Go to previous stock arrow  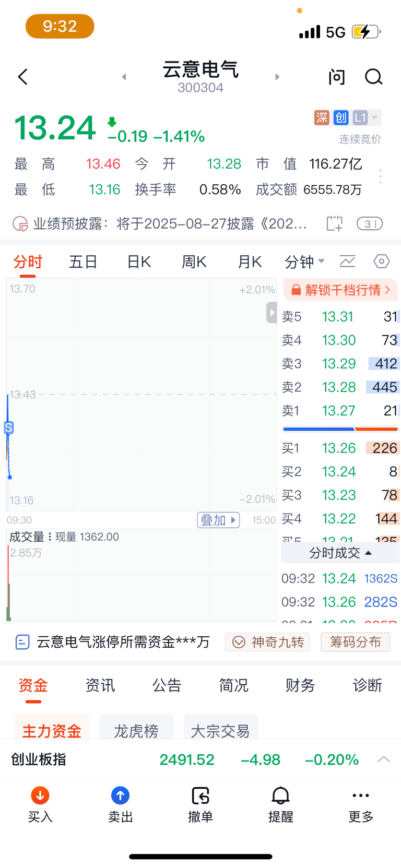click(124, 77)
